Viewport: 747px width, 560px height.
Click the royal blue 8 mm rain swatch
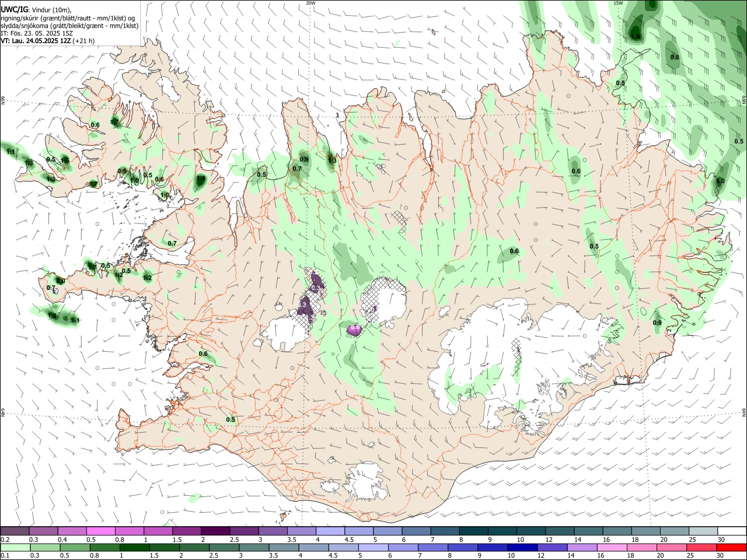(x=463, y=547)
